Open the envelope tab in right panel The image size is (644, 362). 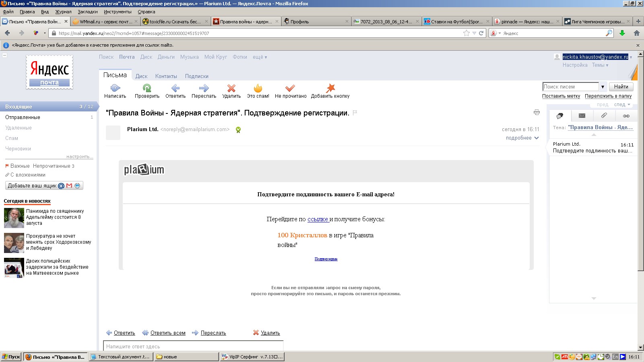pyautogui.click(x=582, y=116)
